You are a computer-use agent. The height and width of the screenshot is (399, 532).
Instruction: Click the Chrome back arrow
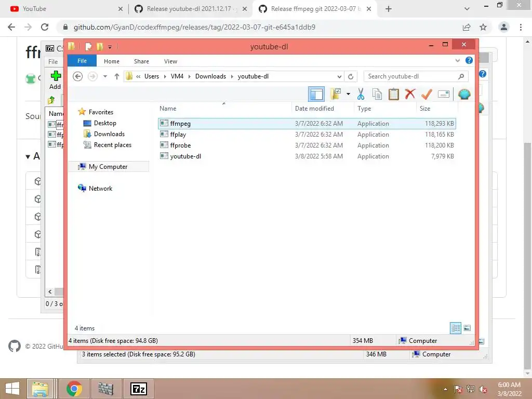11,27
